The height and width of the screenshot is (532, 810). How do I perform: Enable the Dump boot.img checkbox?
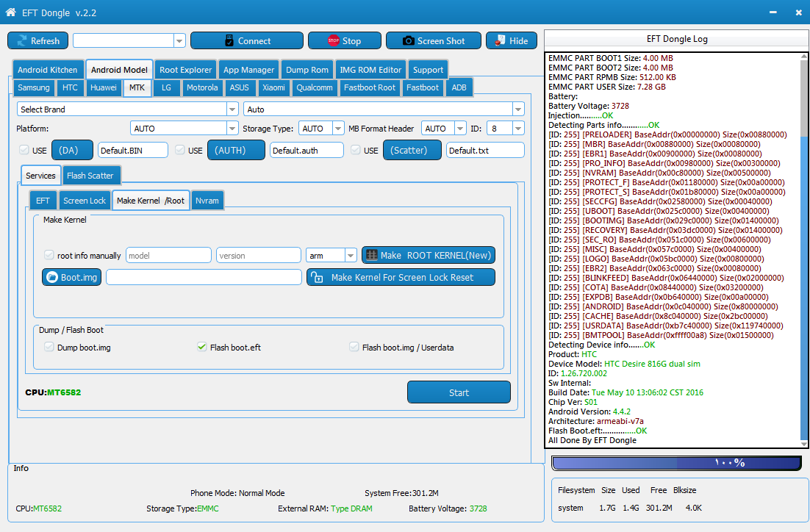49,347
